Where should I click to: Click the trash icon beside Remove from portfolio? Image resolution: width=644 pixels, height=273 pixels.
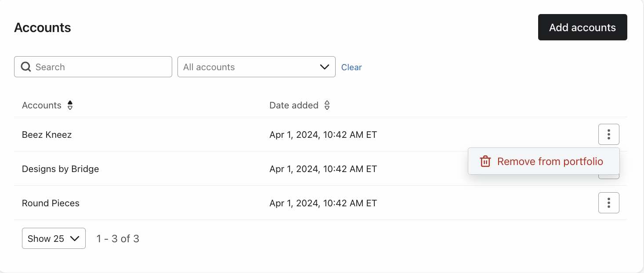[x=485, y=161]
